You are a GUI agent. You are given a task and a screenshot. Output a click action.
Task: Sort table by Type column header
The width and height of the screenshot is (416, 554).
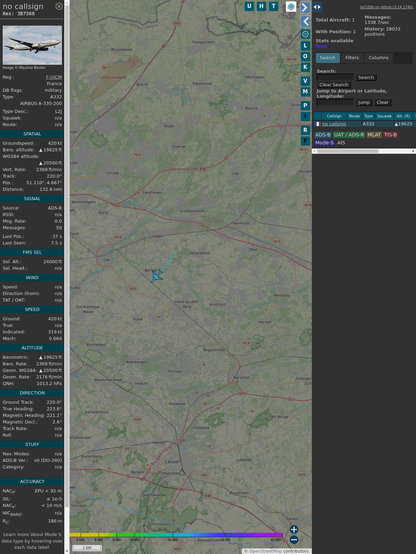pyautogui.click(x=369, y=116)
